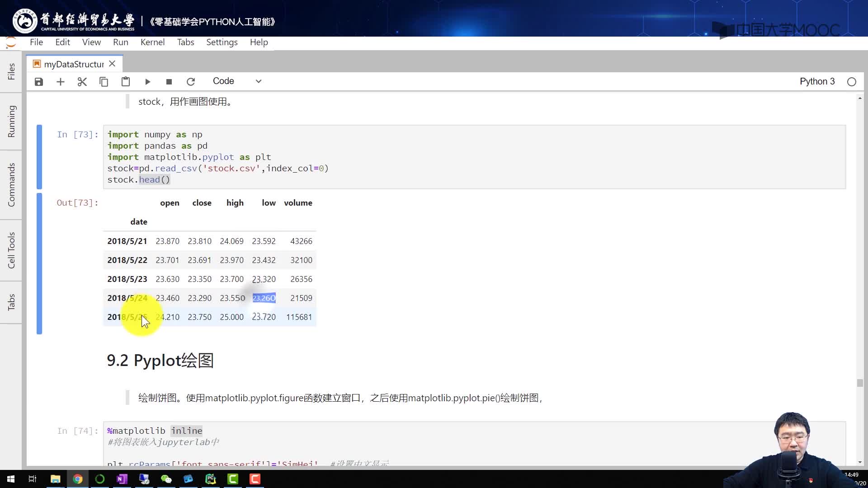Open the Files sidebar panel
The width and height of the screenshot is (868, 488).
[x=11, y=71]
